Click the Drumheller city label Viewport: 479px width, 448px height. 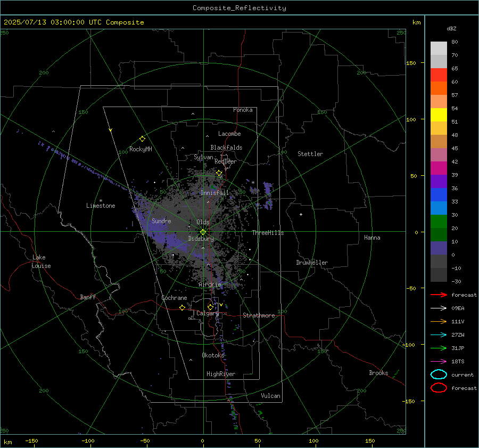coord(312,263)
